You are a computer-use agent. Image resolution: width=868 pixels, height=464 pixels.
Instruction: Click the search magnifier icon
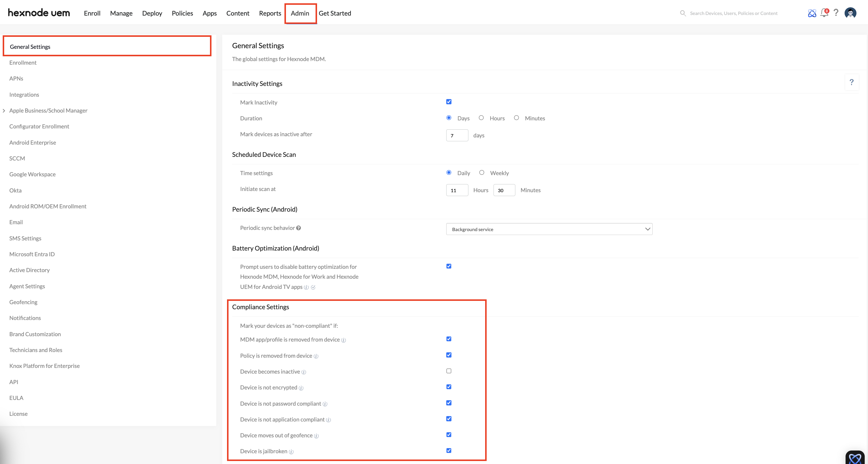click(683, 13)
